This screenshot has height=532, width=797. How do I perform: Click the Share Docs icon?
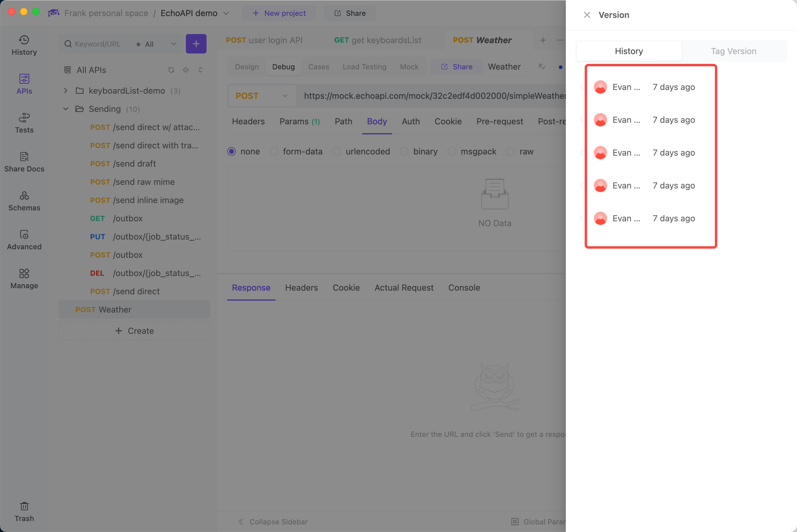click(x=24, y=157)
